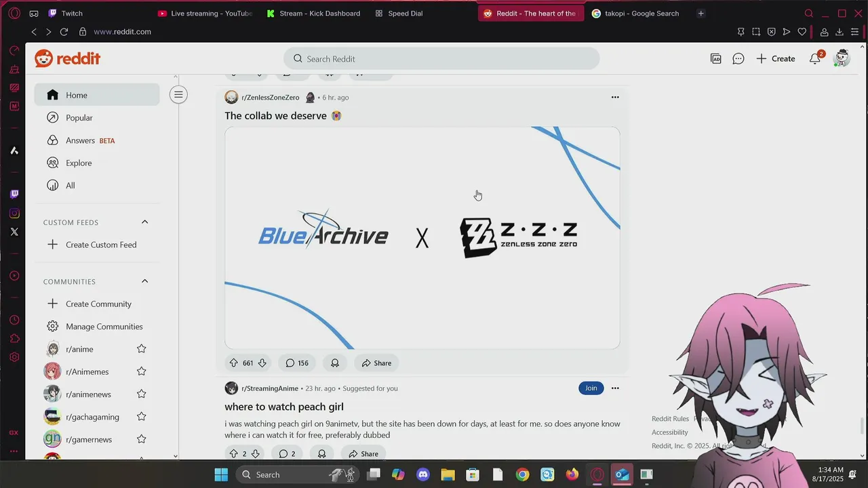Switch to the Live streaming - YouTube tab
Image resolution: width=868 pixels, height=488 pixels.
coord(205,13)
